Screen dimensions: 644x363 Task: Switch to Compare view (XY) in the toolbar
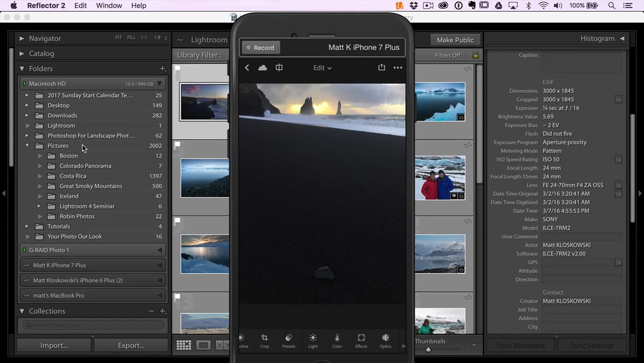tap(222, 345)
